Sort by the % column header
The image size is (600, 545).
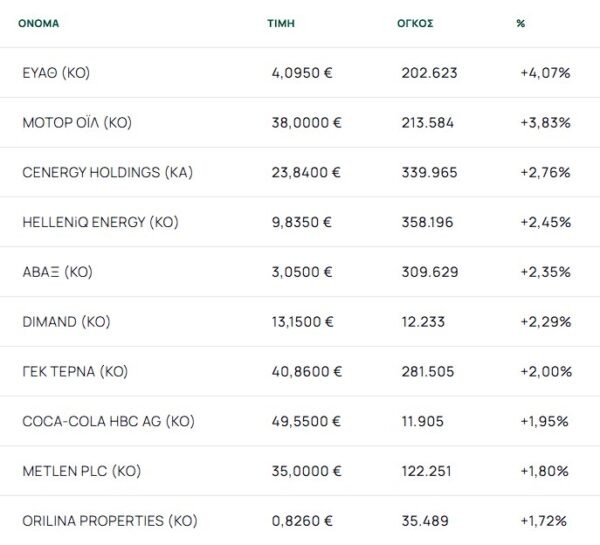point(520,22)
